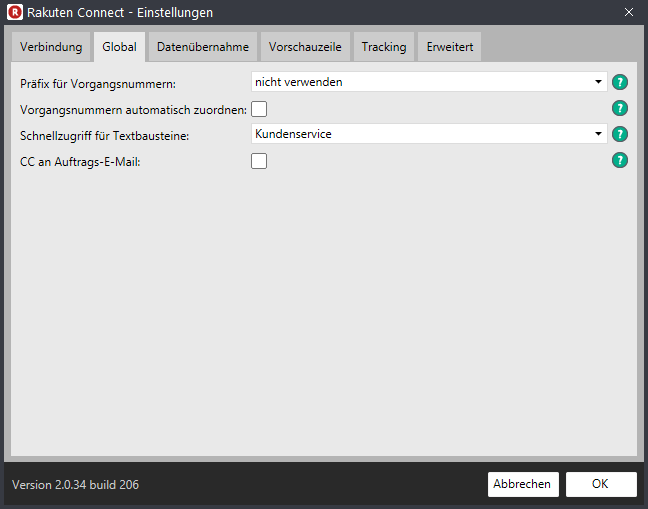Click the Abbrechen button

523,484
